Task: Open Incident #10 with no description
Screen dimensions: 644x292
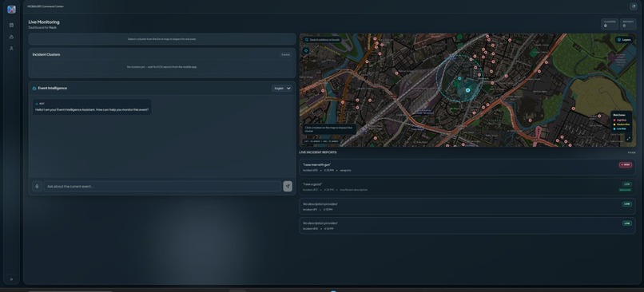Action: 467,226
